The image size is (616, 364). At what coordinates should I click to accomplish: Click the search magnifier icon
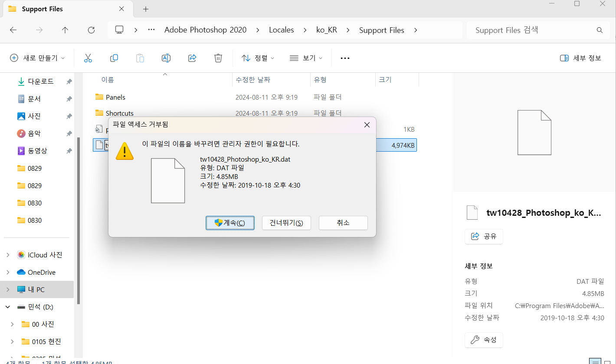coord(600,30)
